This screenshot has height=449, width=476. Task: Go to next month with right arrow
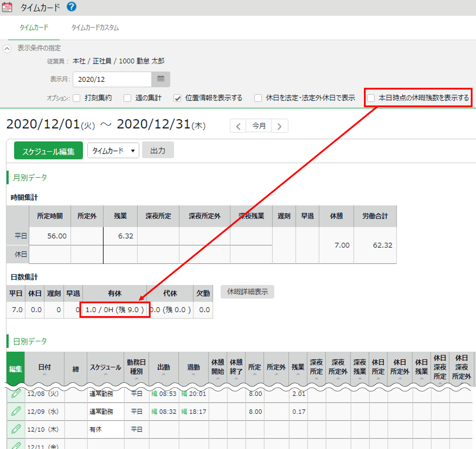[279, 126]
